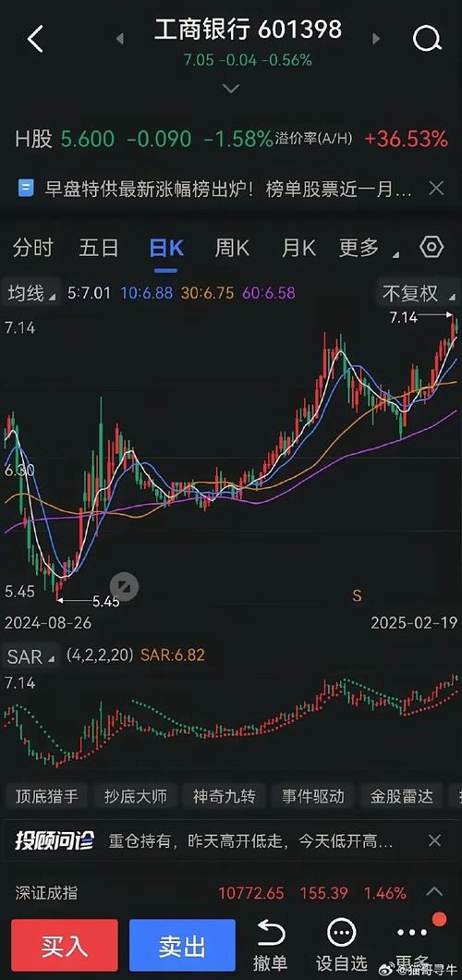This screenshot has height=980, width=462.
Task: Select the 事件驱动 indicator chip
Action: pos(313,796)
